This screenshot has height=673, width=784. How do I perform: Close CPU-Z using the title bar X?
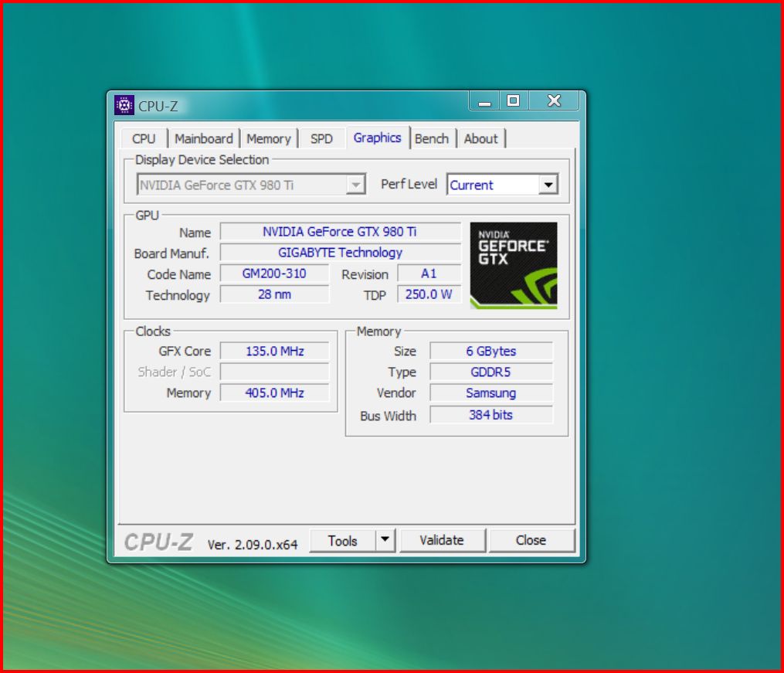(554, 101)
